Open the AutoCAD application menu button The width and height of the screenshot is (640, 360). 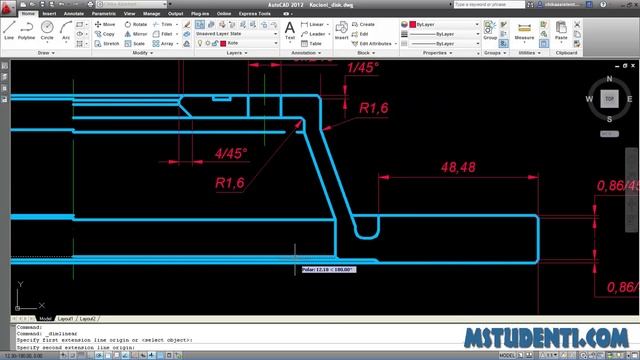(8, 8)
